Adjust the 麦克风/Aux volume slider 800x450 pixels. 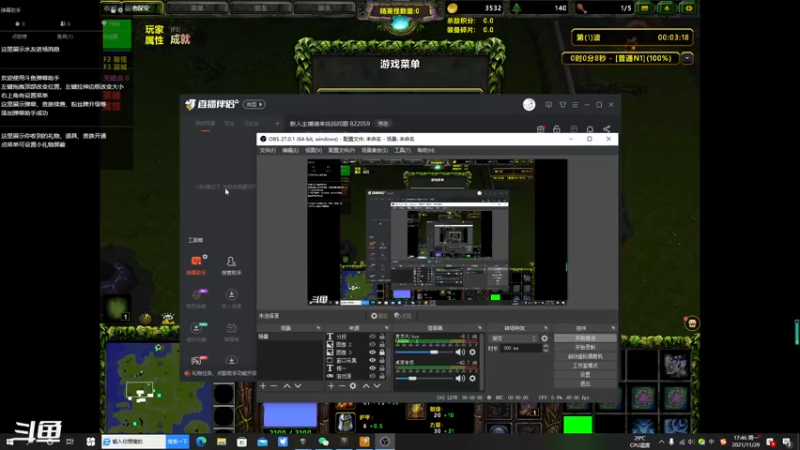[x=424, y=352]
